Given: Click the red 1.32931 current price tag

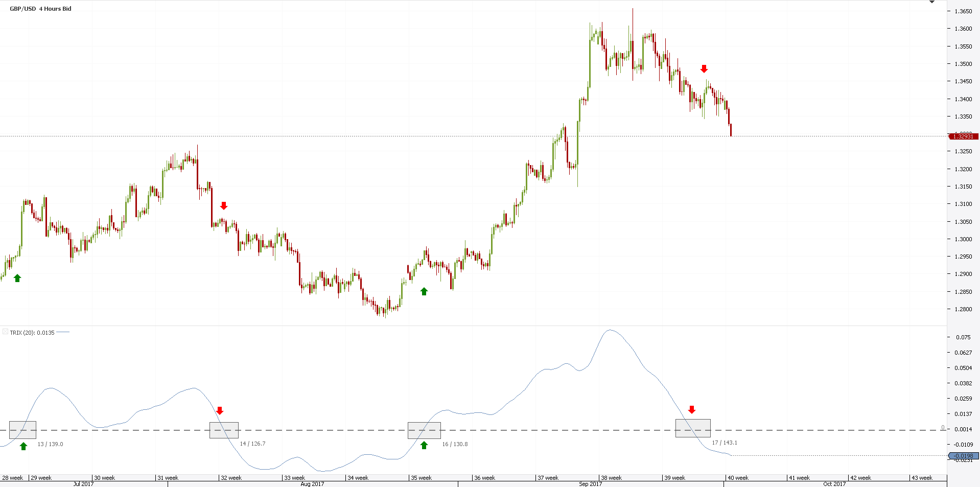Looking at the screenshot, I should 963,136.
